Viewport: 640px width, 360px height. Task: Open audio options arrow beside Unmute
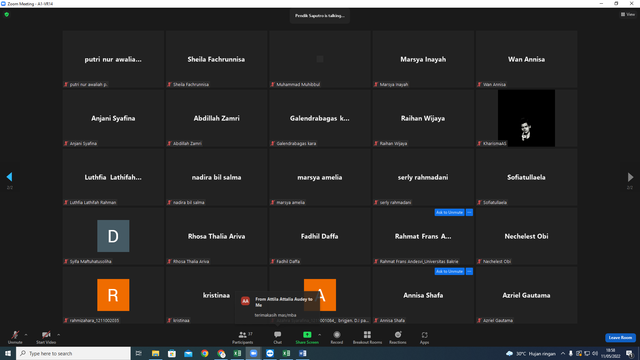(26, 335)
